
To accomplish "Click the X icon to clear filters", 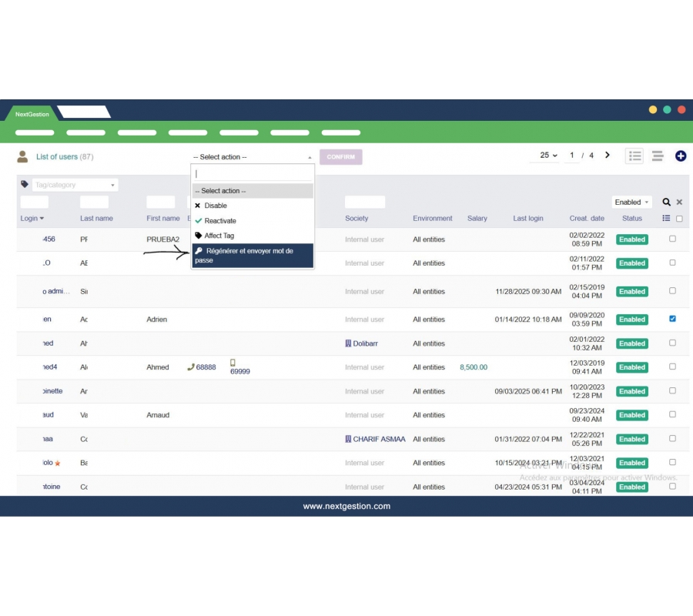I will pos(679,203).
